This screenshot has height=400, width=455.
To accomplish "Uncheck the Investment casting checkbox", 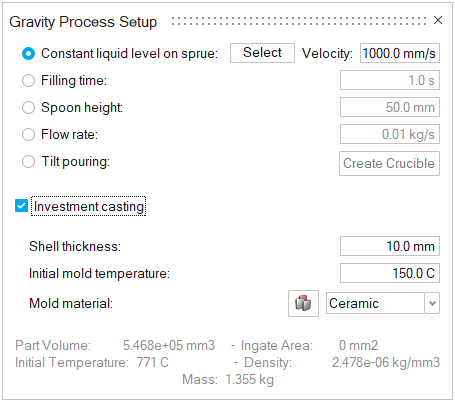I will coord(21,206).
